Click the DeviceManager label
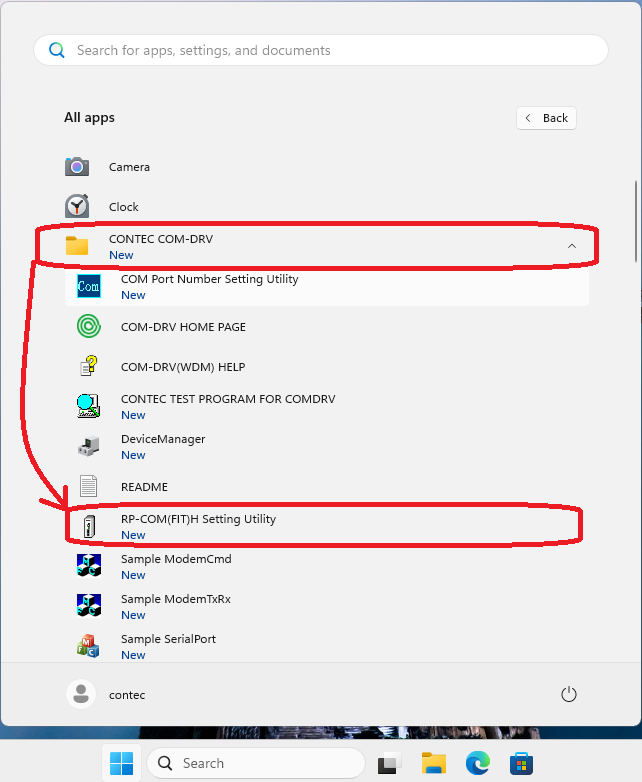 pyautogui.click(x=163, y=439)
